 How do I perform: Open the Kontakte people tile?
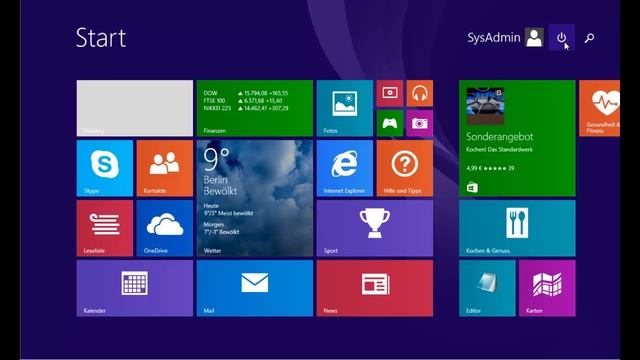coord(165,168)
